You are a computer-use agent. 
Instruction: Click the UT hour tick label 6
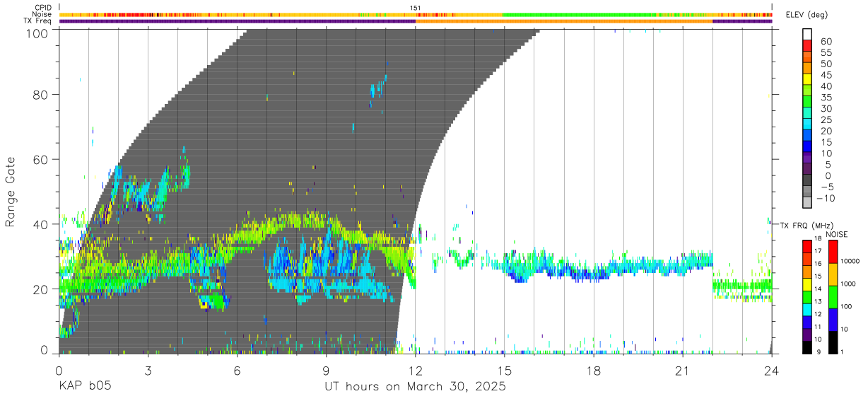click(237, 370)
